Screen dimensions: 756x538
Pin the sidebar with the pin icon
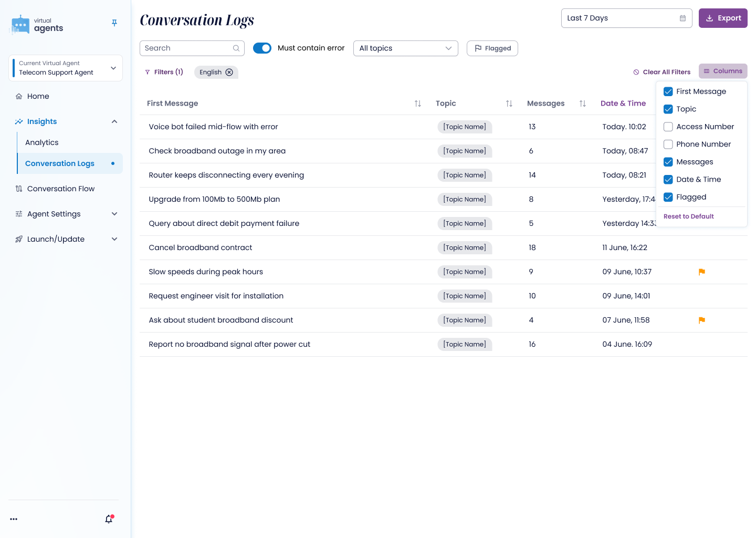click(114, 23)
